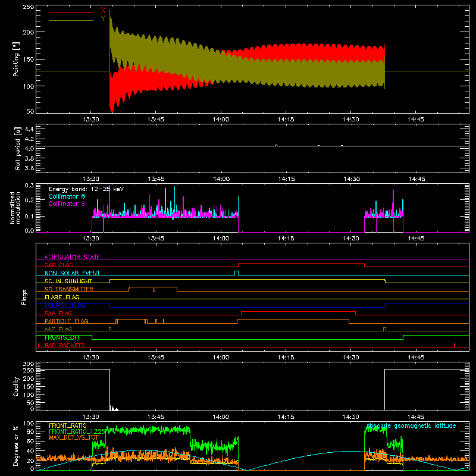This screenshot has height=476, width=476.
Task: Select the ECLIPSE_FLAG label
Action: pyautogui.click(x=65, y=305)
